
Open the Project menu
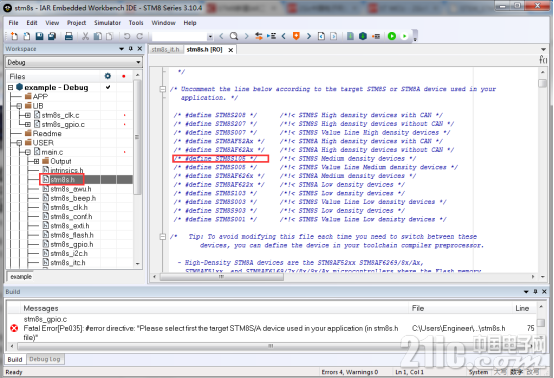76,23
